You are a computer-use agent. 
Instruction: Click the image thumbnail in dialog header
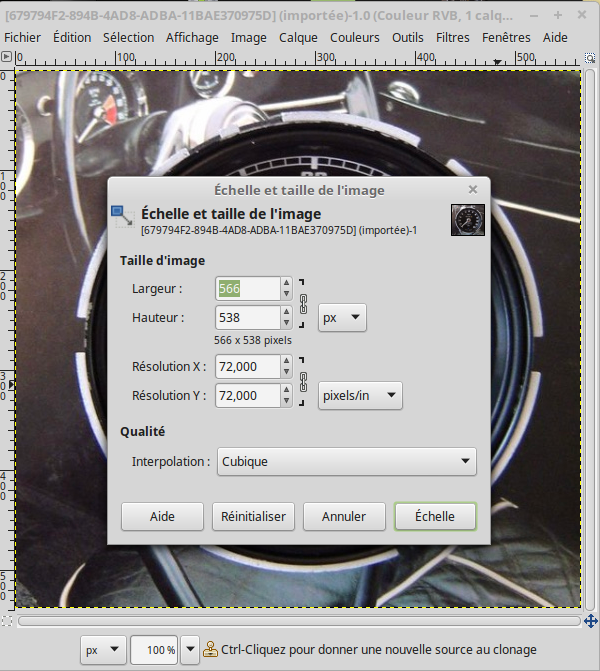[x=468, y=220]
